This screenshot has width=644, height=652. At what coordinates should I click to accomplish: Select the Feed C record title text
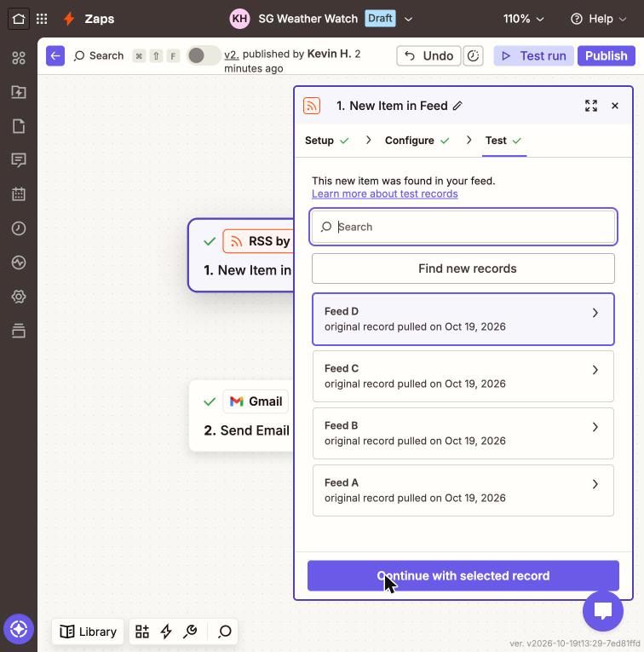(x=342, y=368)
